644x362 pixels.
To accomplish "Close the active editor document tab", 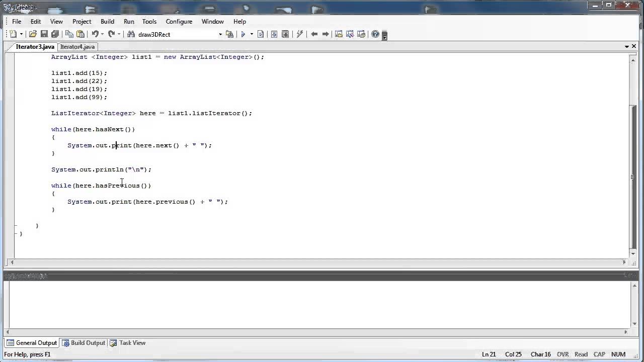I will tap(634, 46).
